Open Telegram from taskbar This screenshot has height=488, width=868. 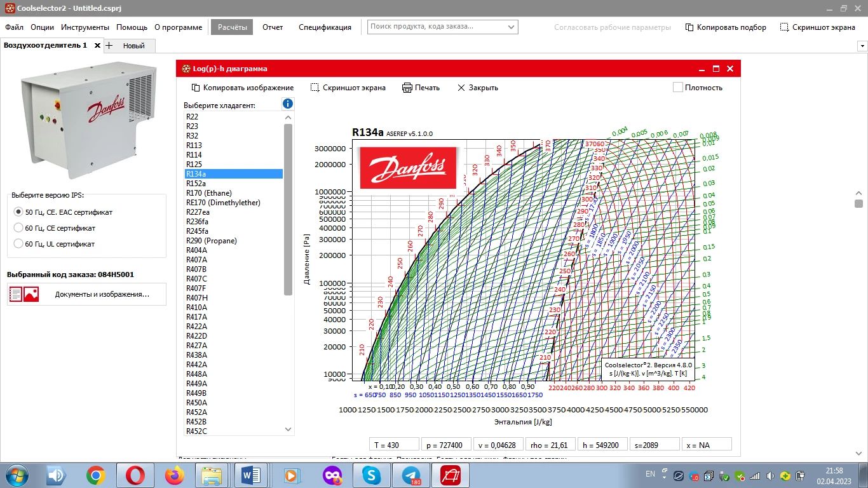coord(410,475)
